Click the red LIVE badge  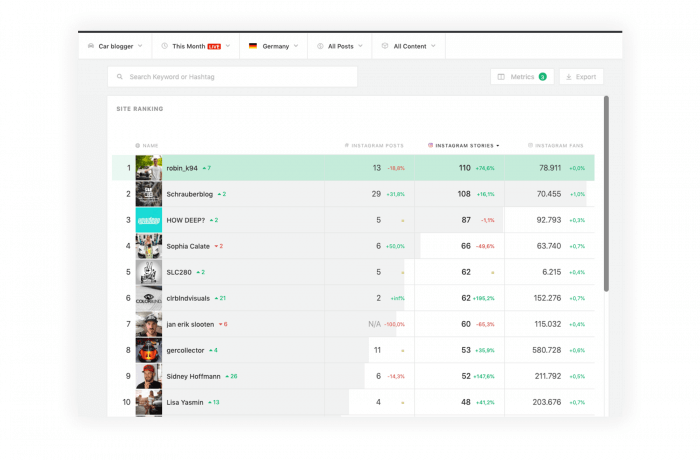(214, 46)
